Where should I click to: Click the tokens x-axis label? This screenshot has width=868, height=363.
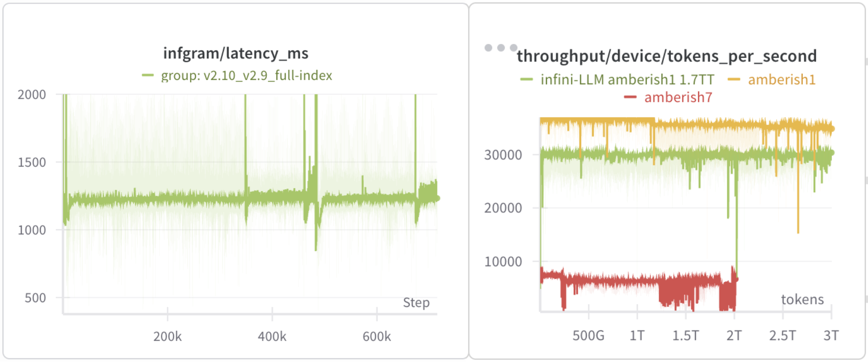coord(802,299)
